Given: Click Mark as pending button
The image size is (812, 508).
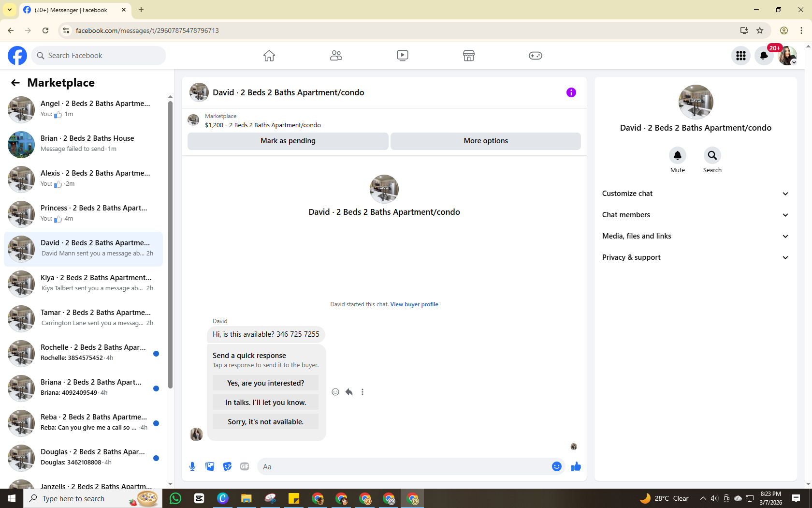Looking at the screenshot, I should 288,141.
